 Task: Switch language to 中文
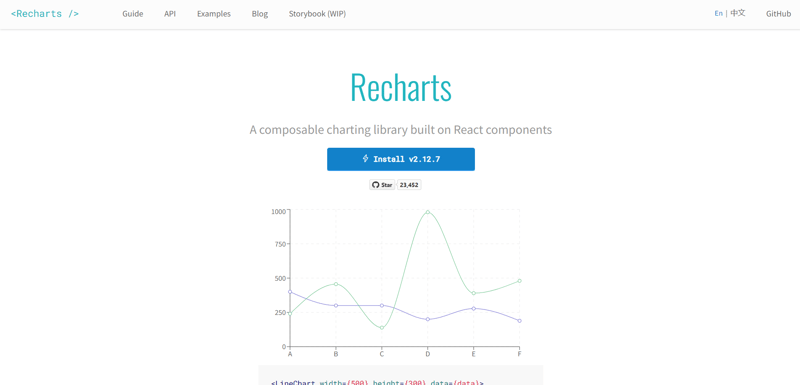pos(738,13)
